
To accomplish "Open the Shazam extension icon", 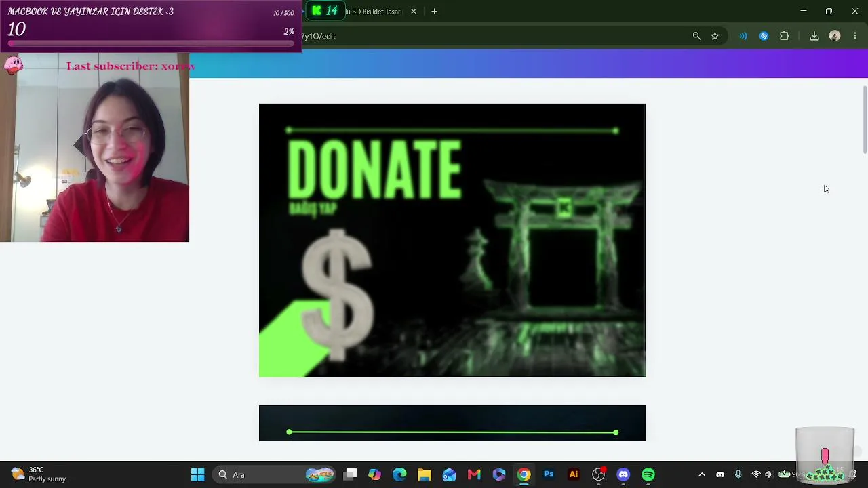I will coord(764,36).
